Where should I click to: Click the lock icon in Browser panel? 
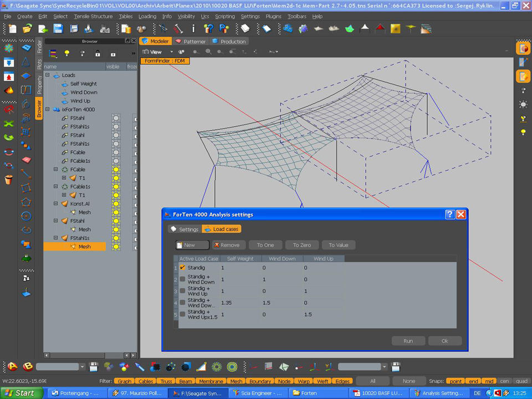point(98,54)
